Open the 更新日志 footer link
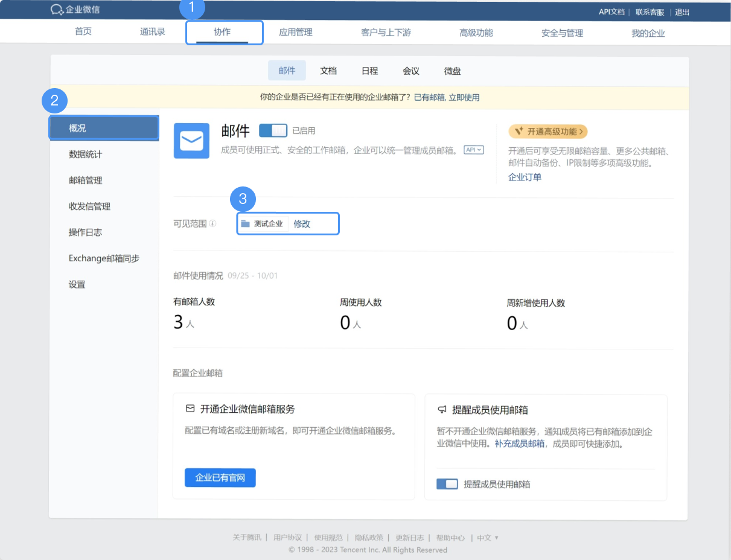The width and height of the screenshot is (731, 560). (x=410, y=538)
